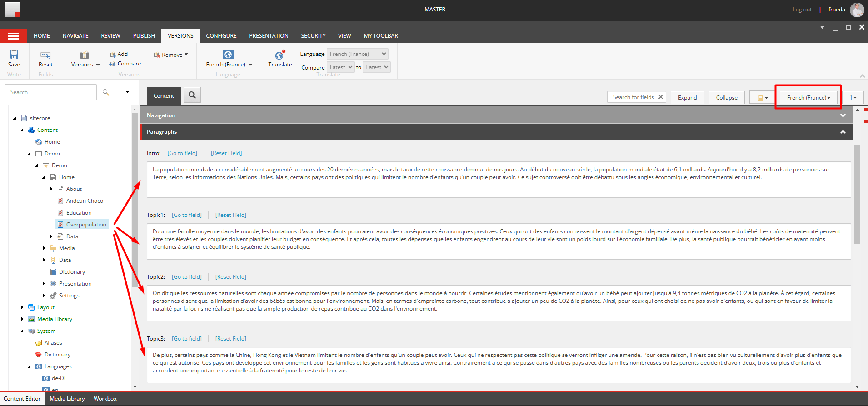Select the Andean Choco tree item
Screen dimensions: 868x406
point(85,201)
